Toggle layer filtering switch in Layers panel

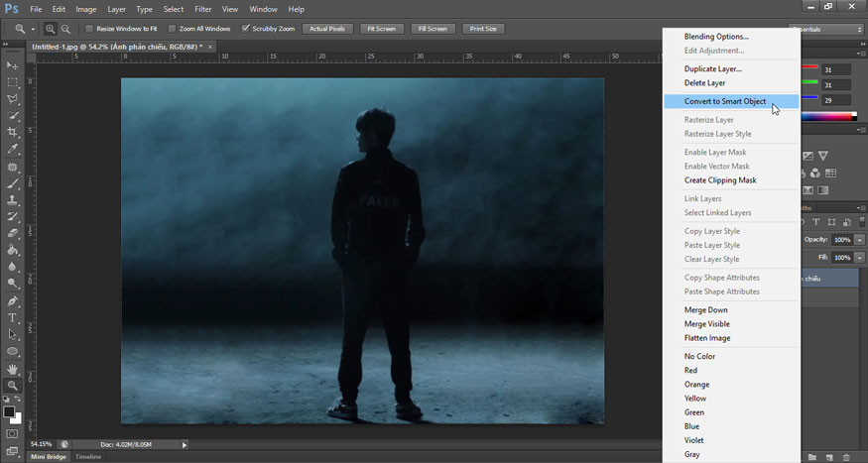tap(862, 222)
